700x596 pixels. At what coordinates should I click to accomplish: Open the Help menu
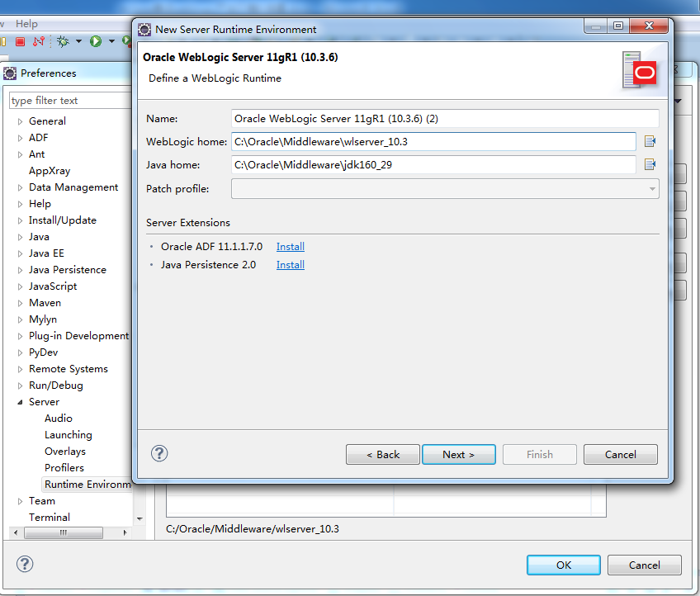tap(26, 24)
